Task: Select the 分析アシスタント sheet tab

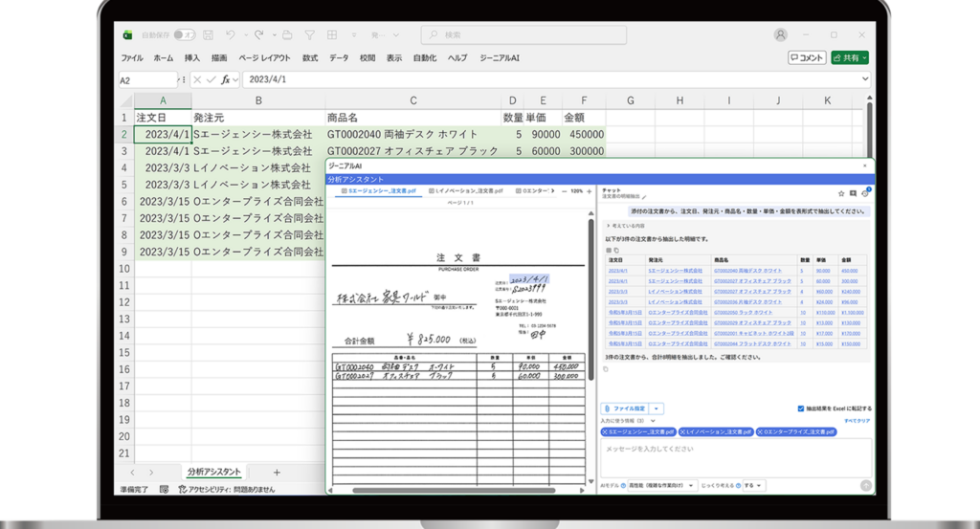Action: tap(213, 473)
